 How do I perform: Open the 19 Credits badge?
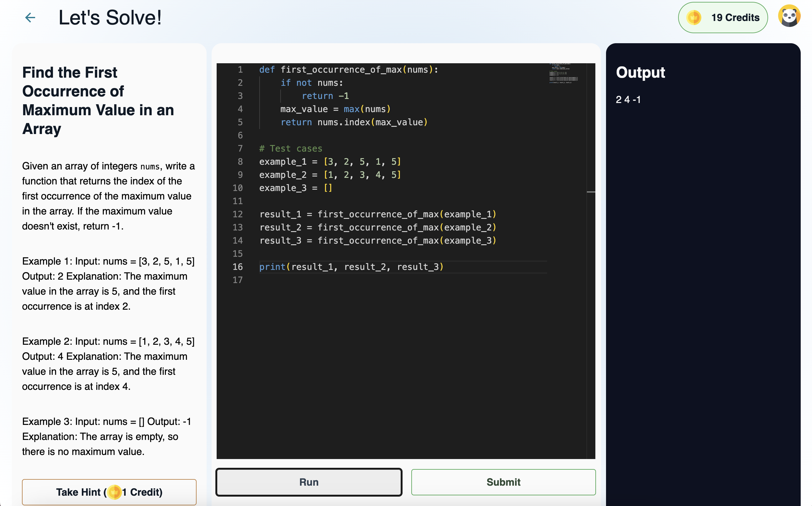coord(723,18)
